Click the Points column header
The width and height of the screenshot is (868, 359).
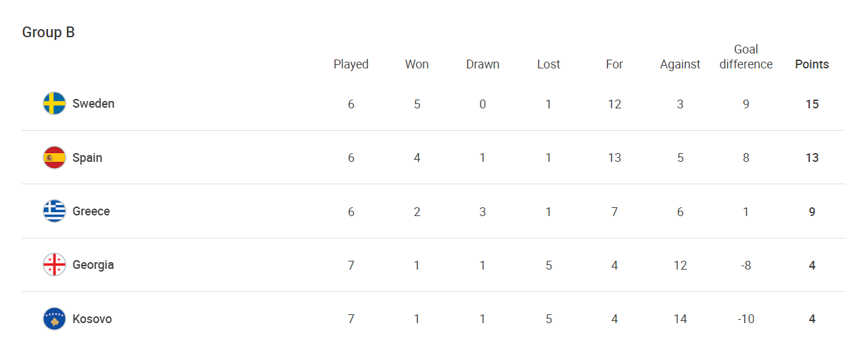click(x=812, y=64)
